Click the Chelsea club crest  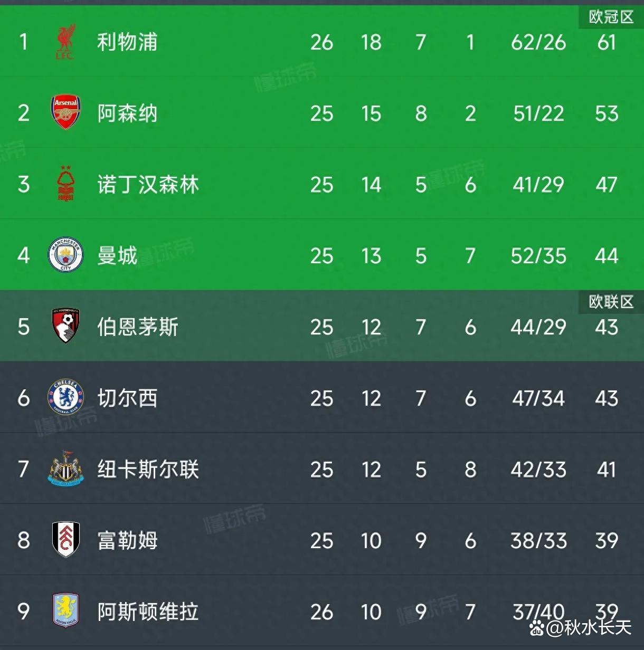coord(65,397)
